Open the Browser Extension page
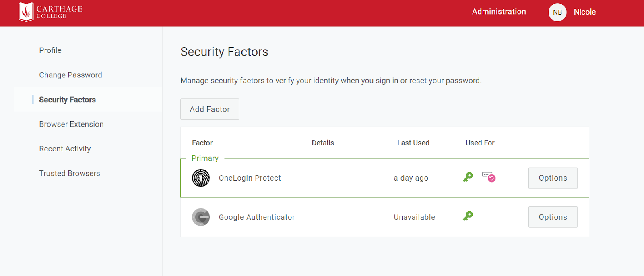 [x=71, y=124]
